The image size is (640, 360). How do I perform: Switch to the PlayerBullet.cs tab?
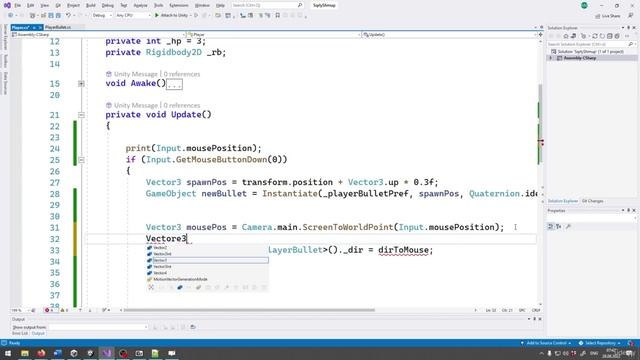pos(58,27)
